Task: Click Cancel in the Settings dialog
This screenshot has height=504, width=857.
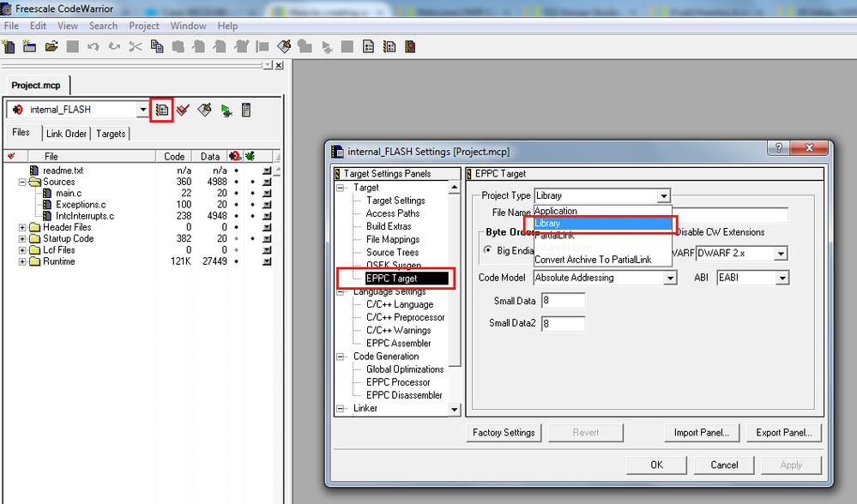Action: (724, 465)
